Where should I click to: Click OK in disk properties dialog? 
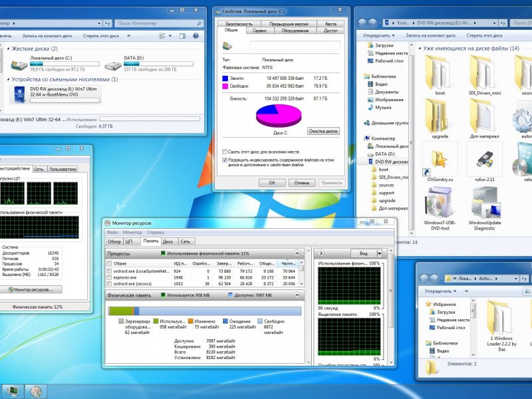coord(272,182)
